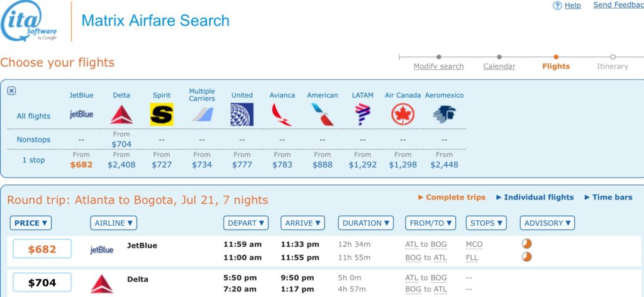Select the Delta airline logo in matrix
The image size is (644, 297).
[x=121, y=115]
